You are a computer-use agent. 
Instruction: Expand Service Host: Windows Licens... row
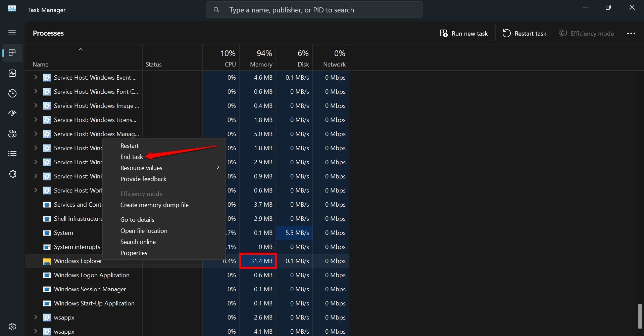(x=36, y=120)
